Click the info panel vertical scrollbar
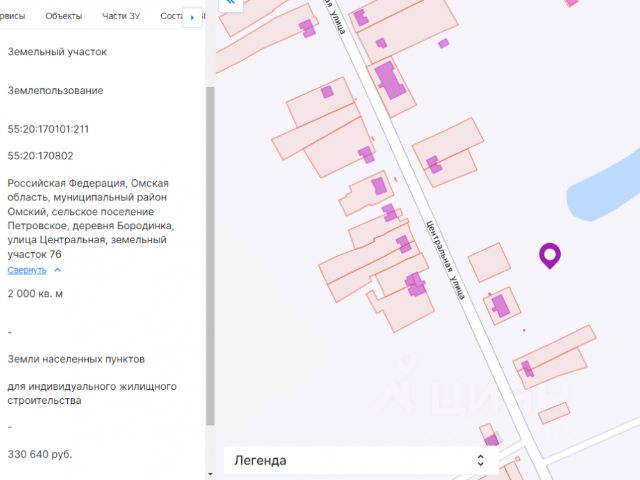 [209, 250]
